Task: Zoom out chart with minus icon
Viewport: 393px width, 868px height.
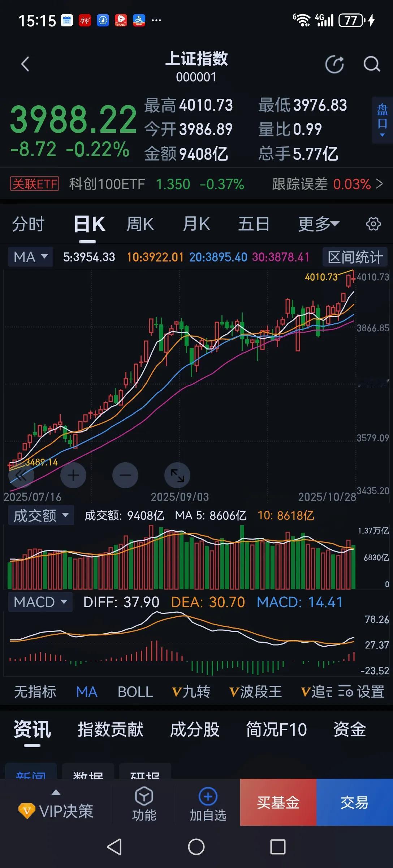Action: tap(125, 475)
